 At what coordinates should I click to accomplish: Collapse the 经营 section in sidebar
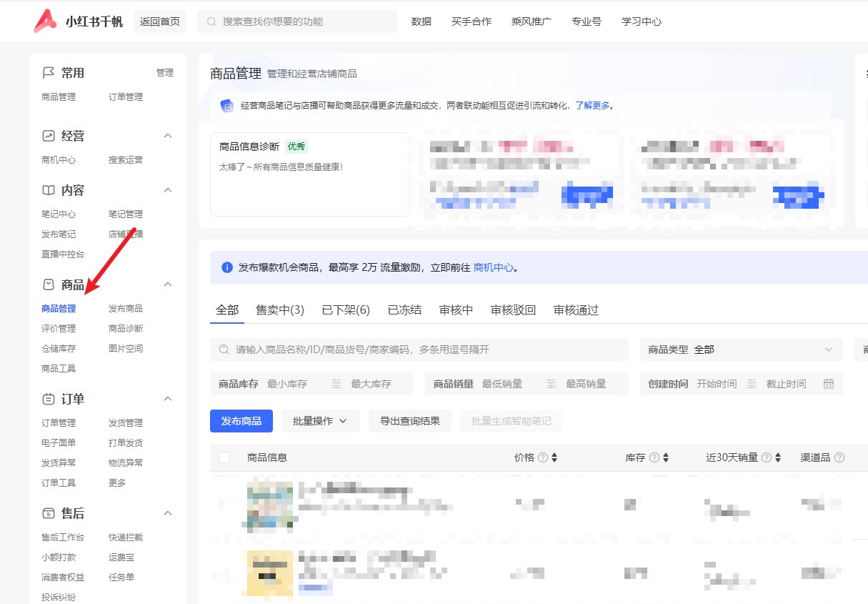click(x=167, y=135)
